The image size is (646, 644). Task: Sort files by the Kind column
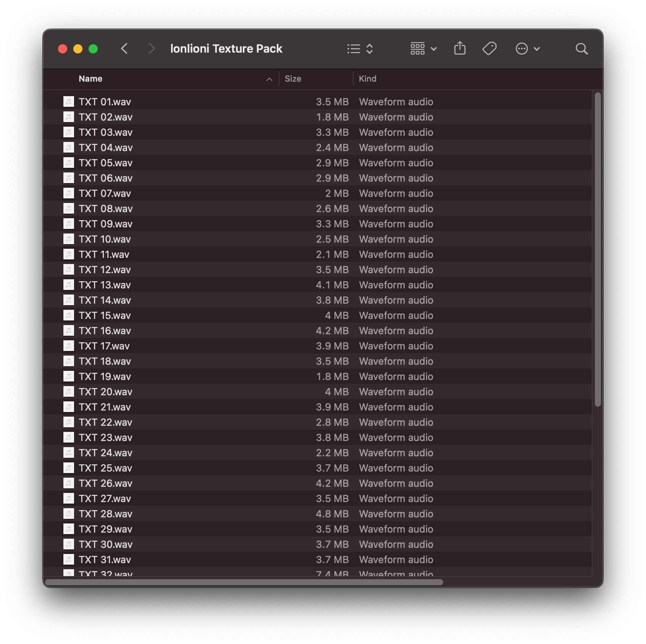tap(367, 79)
